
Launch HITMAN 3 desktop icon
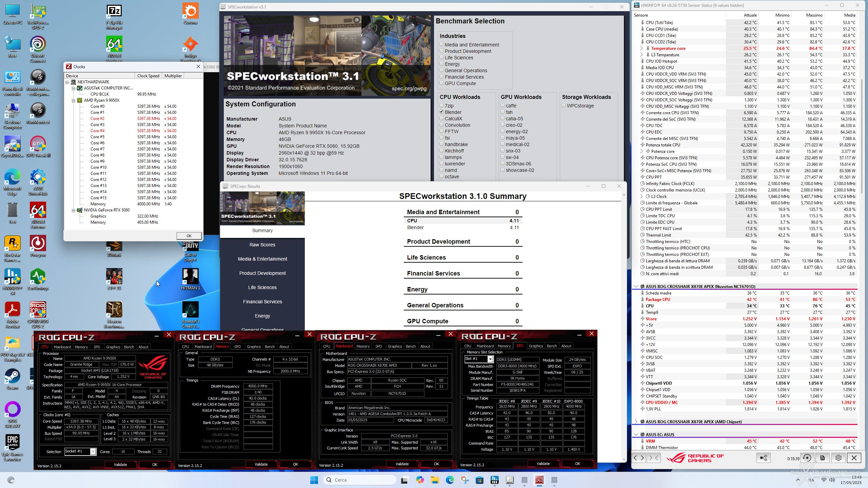click(190, 280)
